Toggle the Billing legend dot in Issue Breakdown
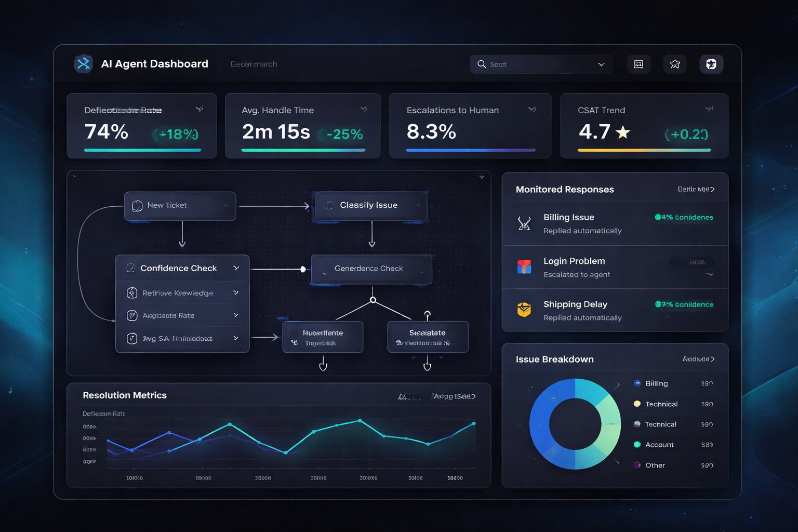 637,383
